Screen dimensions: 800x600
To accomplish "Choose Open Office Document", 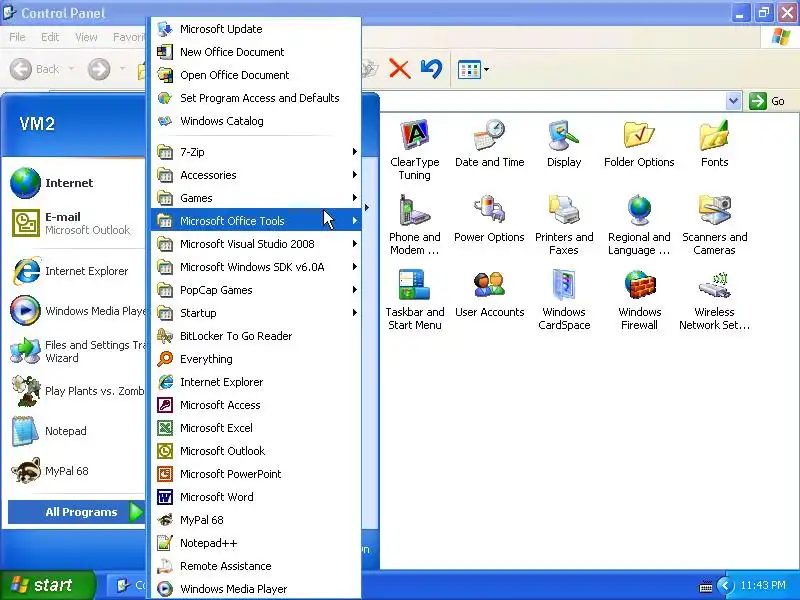I will tap(256, 74).
